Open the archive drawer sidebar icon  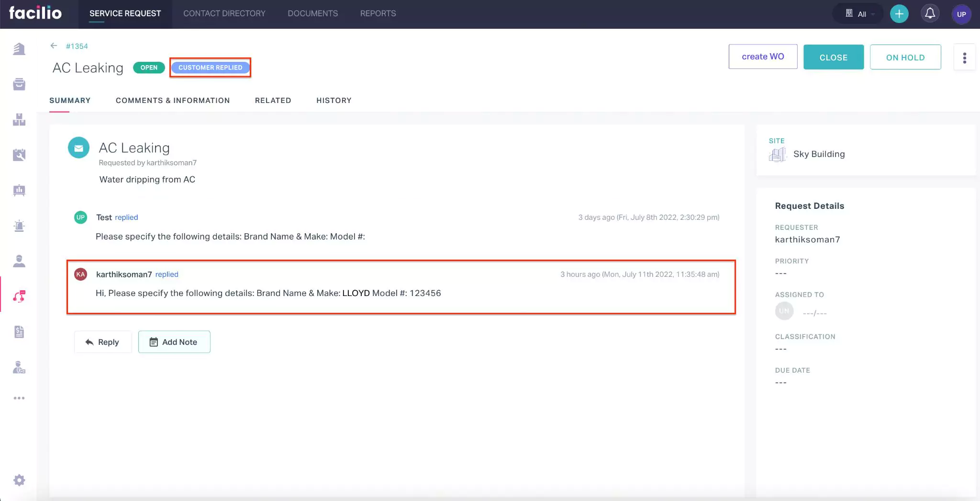pyautogui.click(x=19, y=84)
